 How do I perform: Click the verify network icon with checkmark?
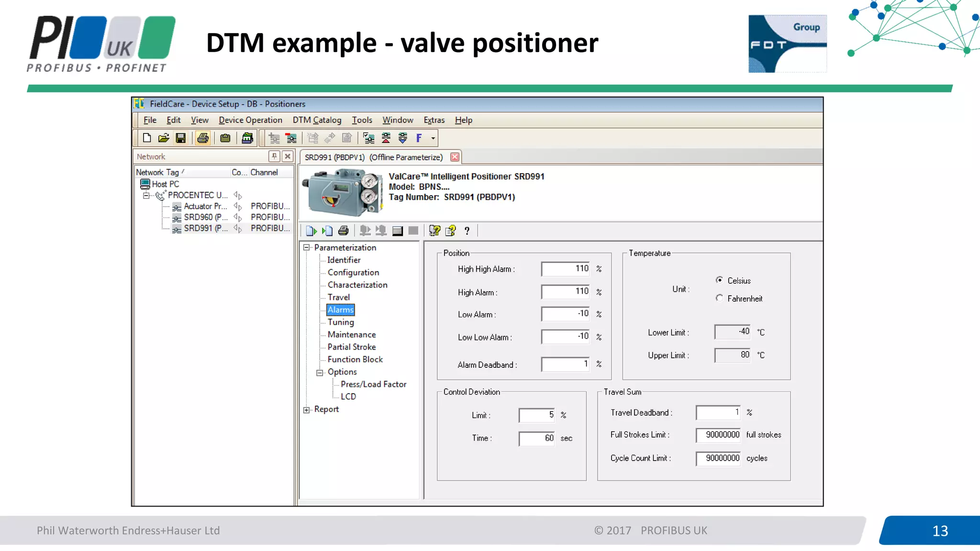(x=369, y=138)
